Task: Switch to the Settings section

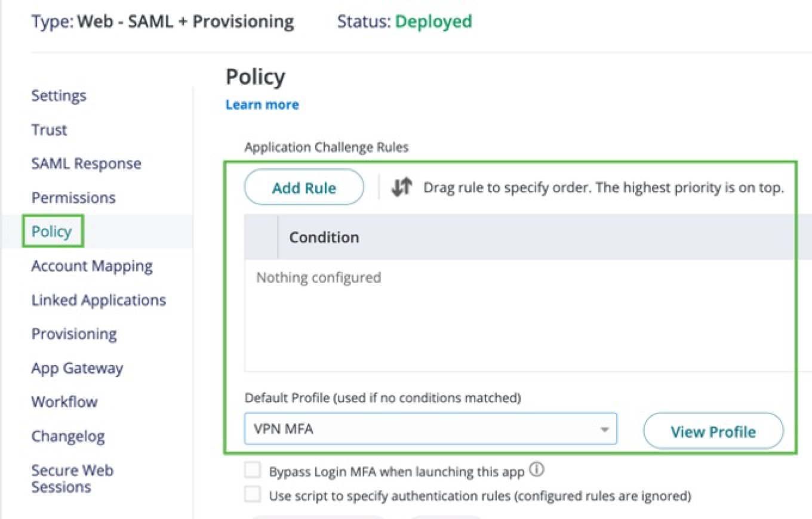Action: click(x=58, y=95)
